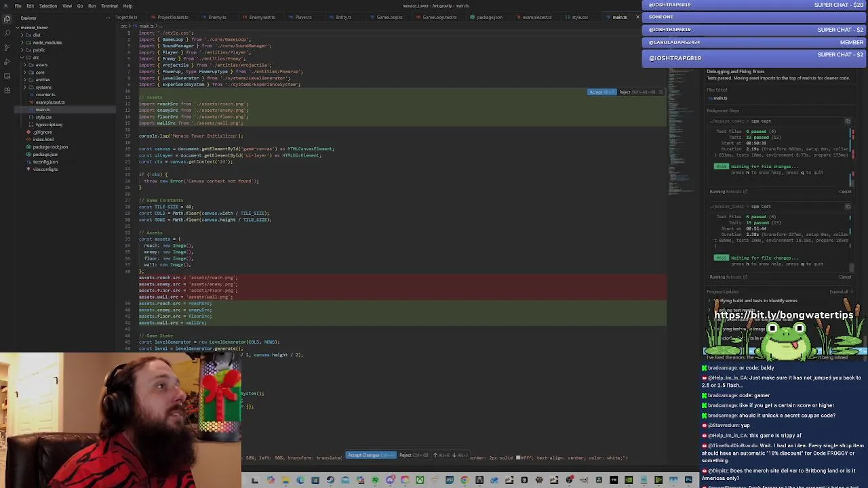Expand the node_modules folder

(x=47, y=43)
